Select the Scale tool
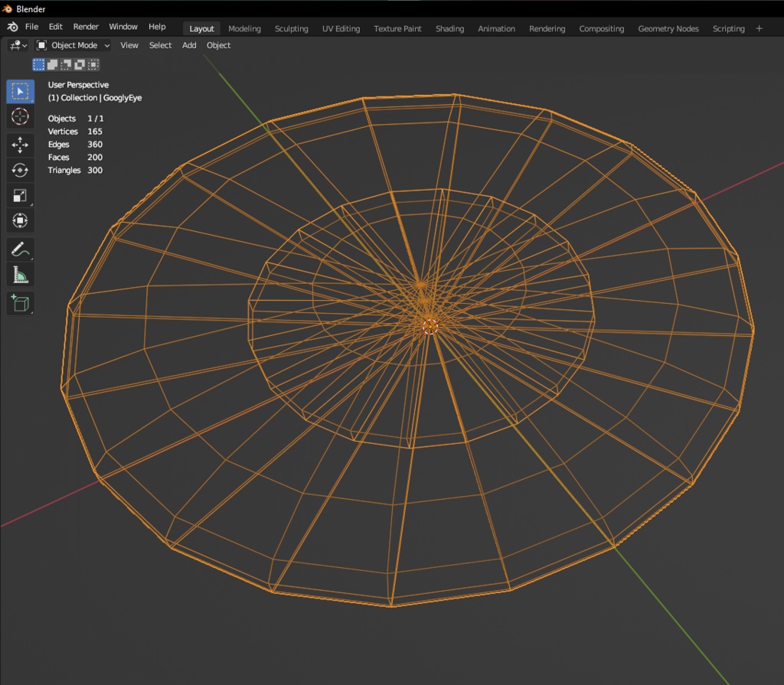784x685 pixels. pyautogui.click(x=20, y=196)
